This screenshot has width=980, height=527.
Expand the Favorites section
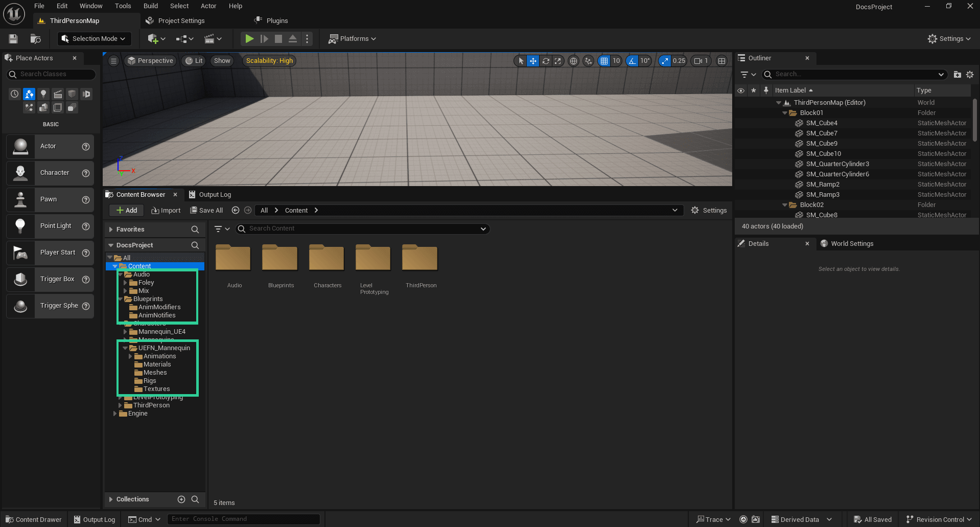point(111,230)
